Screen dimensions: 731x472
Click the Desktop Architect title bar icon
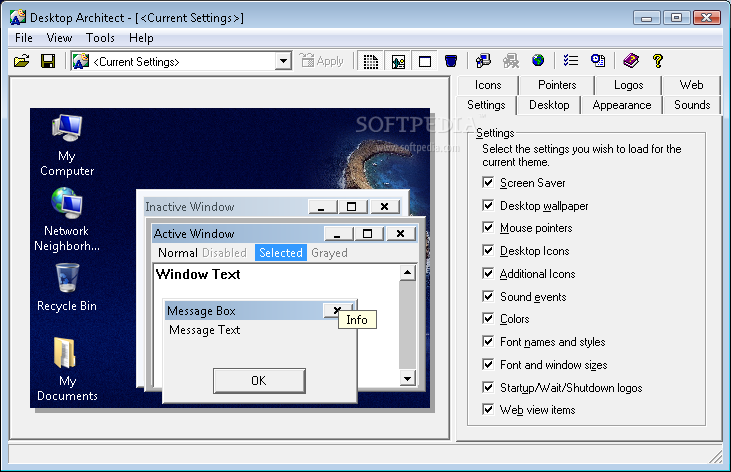pos(18,18)
